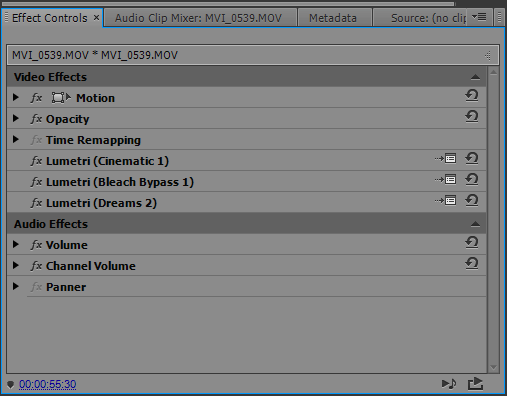The image size is (507, 396).
Task: Click the MVI_0539.MOV clip name header
Action: coord(95,55)
